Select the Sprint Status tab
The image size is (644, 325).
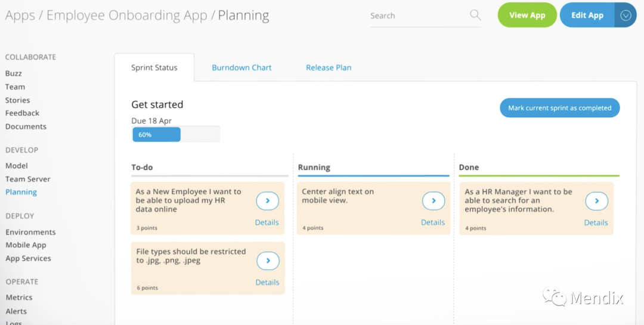point(154,67)
